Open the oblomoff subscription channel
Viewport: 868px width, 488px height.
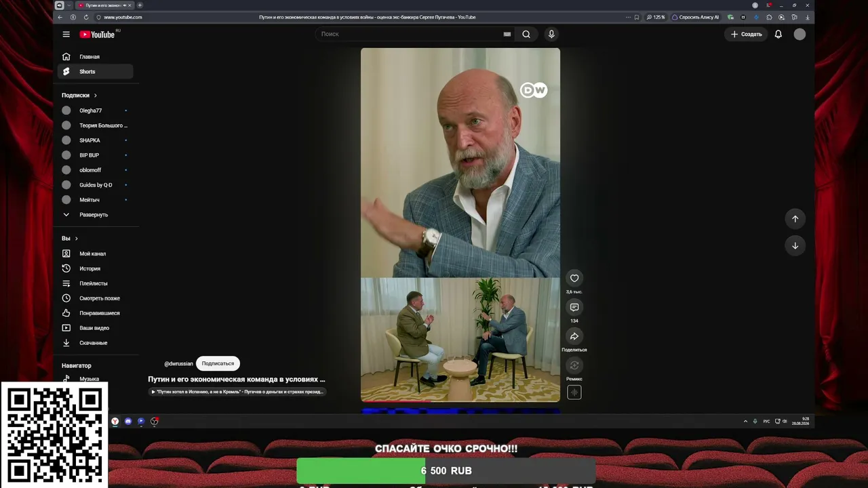(96, 170)
